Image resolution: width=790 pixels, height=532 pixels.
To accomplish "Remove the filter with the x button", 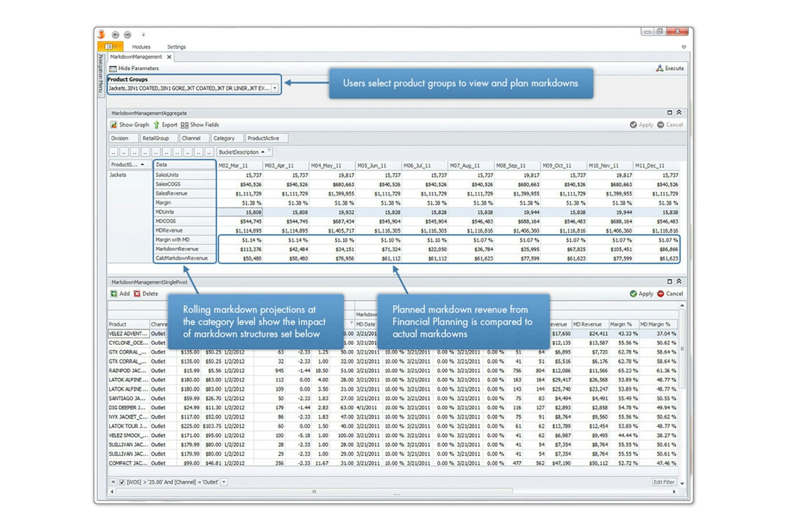I will [x=113, y=482].
